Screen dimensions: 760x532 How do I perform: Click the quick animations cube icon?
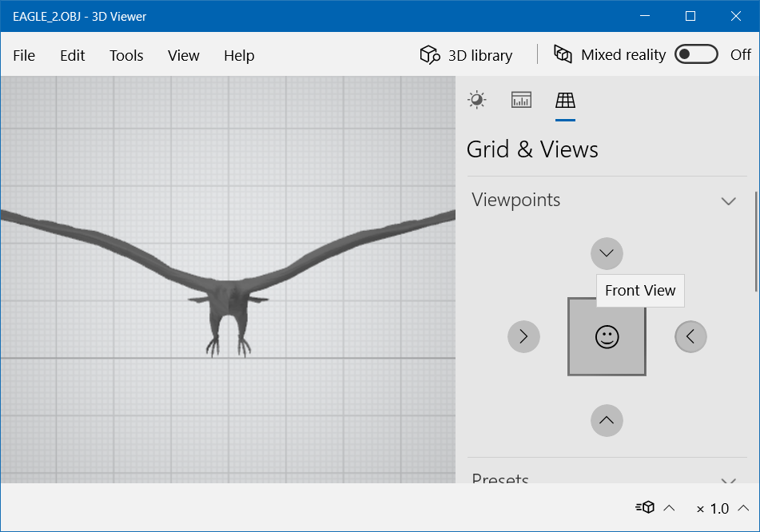646,508
